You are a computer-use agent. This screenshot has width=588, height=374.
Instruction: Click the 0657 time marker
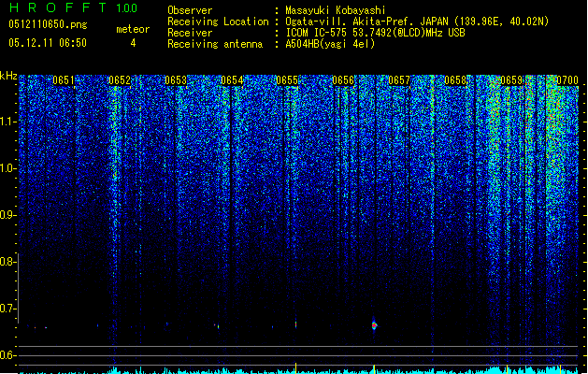pyautogui.click(x=399, y=80)
